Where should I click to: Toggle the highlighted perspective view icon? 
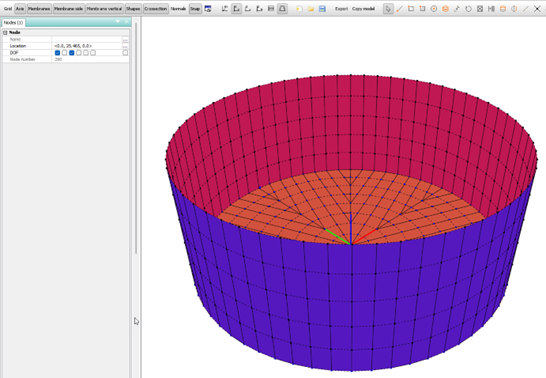[x=282, y=9]
